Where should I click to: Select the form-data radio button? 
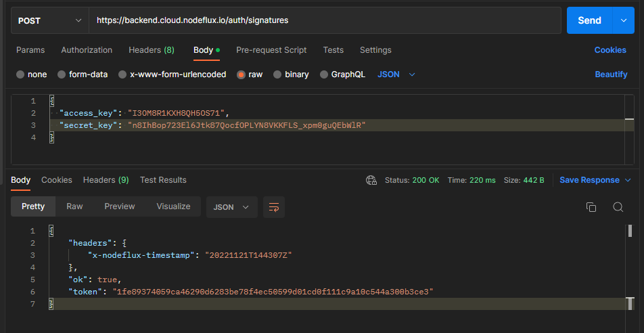(x=62, y=74)
